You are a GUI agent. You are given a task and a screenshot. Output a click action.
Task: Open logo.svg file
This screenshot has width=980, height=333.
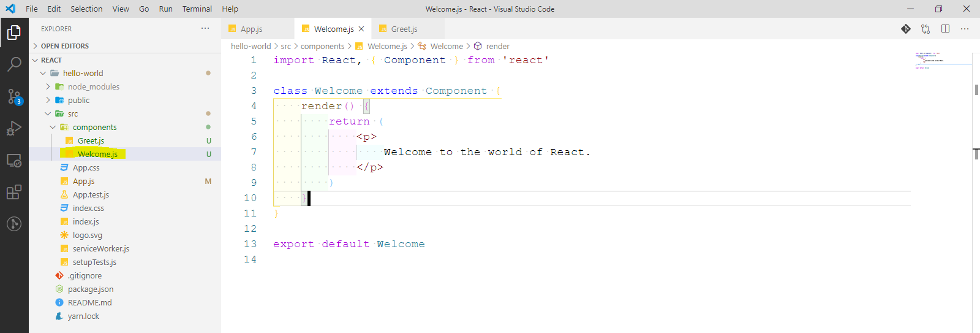[x=125, y=235]
